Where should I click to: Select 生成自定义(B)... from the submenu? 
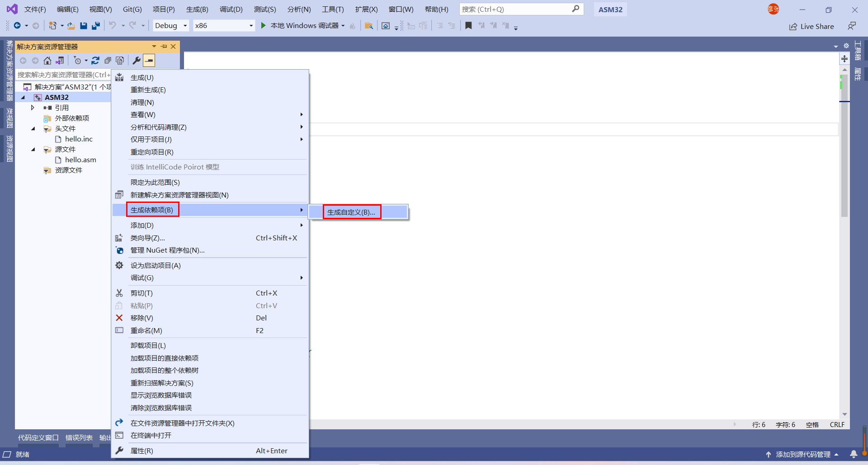coord(351,212)
